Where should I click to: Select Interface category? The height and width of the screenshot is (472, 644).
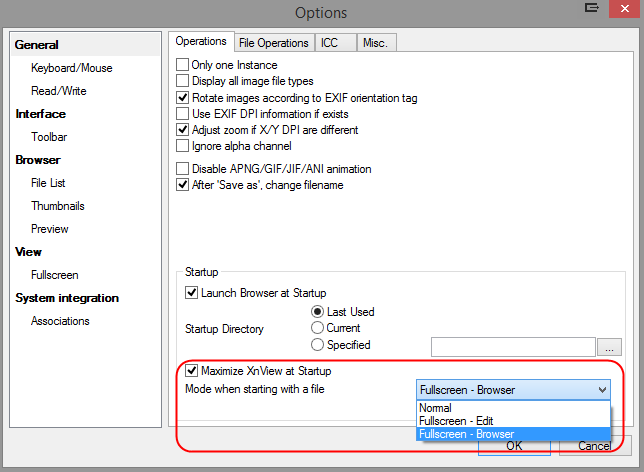coord(41,114)
